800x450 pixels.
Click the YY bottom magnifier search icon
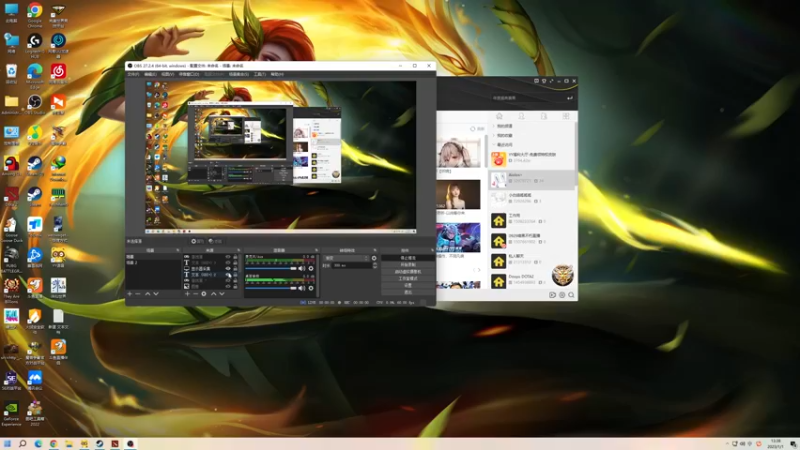pos(571,295)
